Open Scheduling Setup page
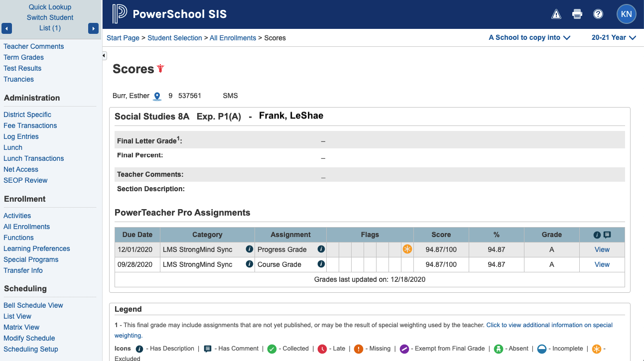Screen dimensions: 644x361 pyautogui.click(x=31, y=349)
